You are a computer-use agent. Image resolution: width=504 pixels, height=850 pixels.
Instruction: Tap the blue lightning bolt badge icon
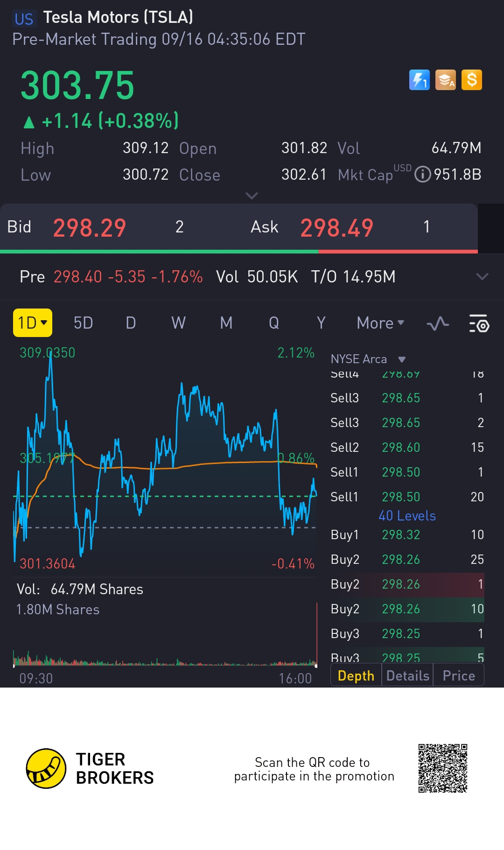[x=419, y=80]
